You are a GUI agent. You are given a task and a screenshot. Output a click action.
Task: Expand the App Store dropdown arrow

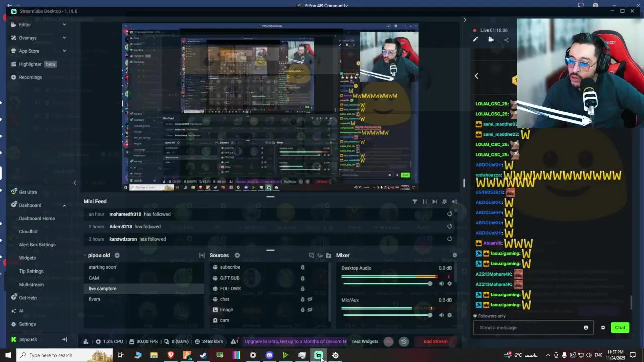click(x=64, y=51)
